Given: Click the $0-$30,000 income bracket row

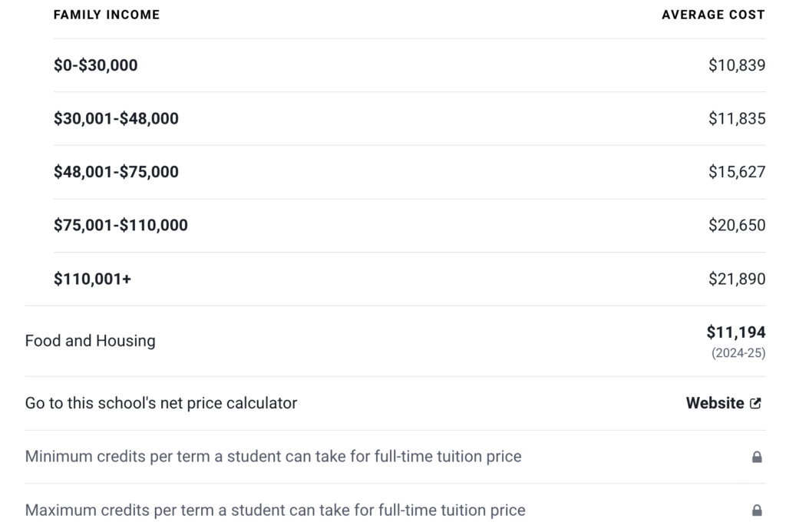Looking at the screenshot, I should click(95, 65).
